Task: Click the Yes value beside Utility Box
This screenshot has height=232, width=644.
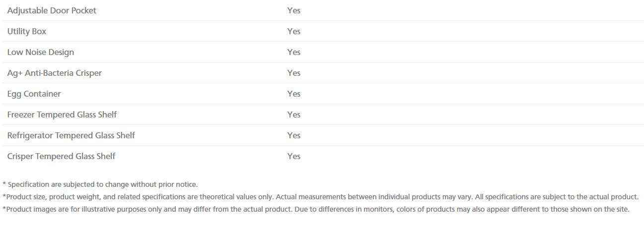Action: point(294,31)
